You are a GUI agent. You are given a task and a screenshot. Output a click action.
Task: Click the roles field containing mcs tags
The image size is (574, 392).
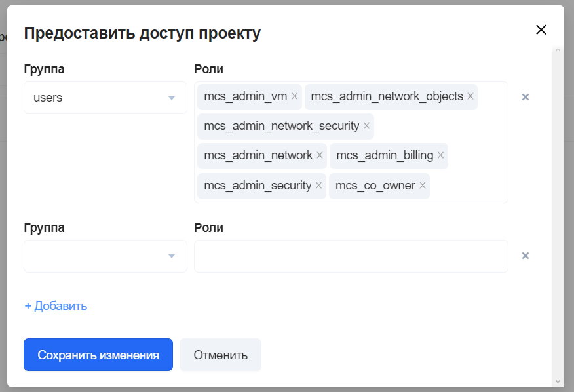pyautogui.click(x=351, y=142)
